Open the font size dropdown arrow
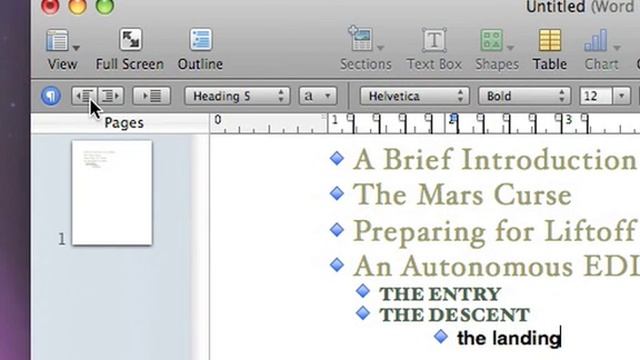Image resolution: width=640 pixels, height=360 pixels. point(621,96)
